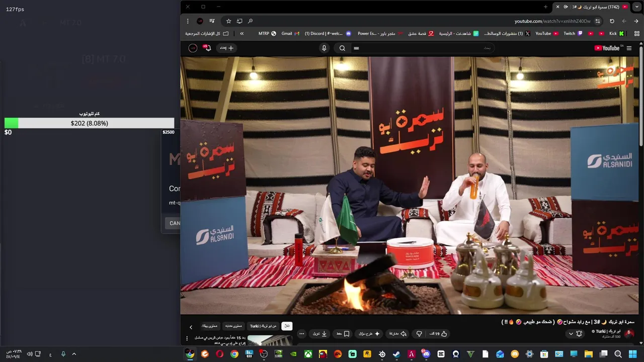Image resolution: width=644 pixels, height=362 pixels.
Task: Open the Discord bookmark
Action: tap(328, 34)
